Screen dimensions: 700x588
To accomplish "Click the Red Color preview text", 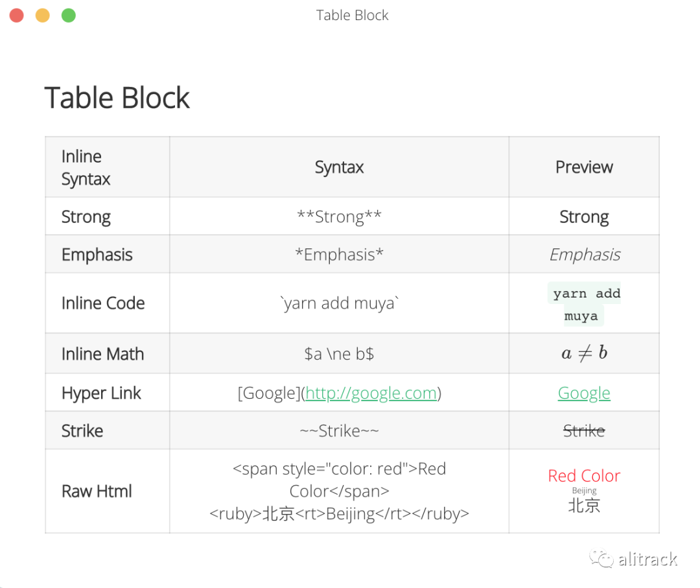I will pyautogui.click(x=584, y=476).
